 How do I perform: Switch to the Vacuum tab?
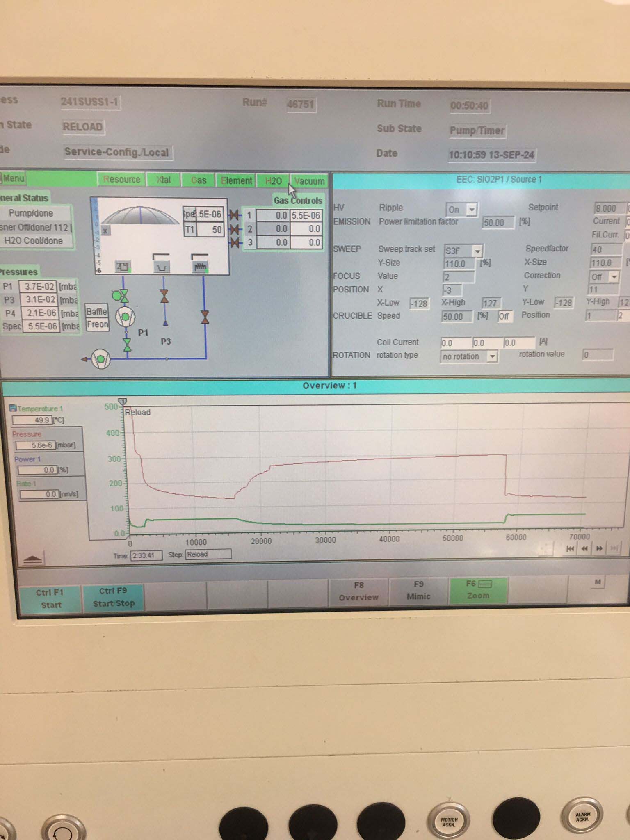pos(309,181)
